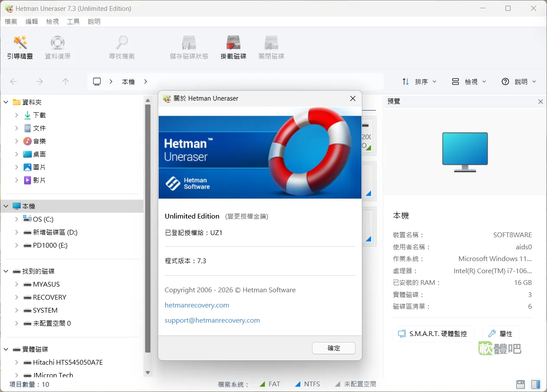
Task: Click the tree panel scroll-down arrow
Action: [x=148, y=372]
